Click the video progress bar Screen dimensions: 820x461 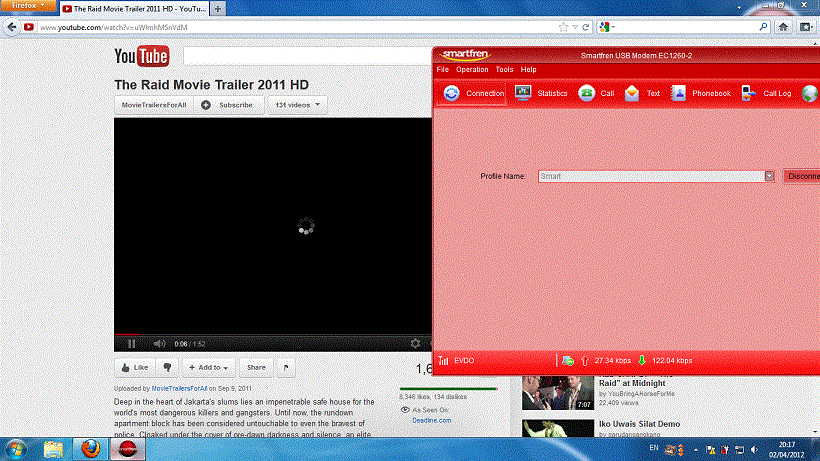[x=272, y=335]
